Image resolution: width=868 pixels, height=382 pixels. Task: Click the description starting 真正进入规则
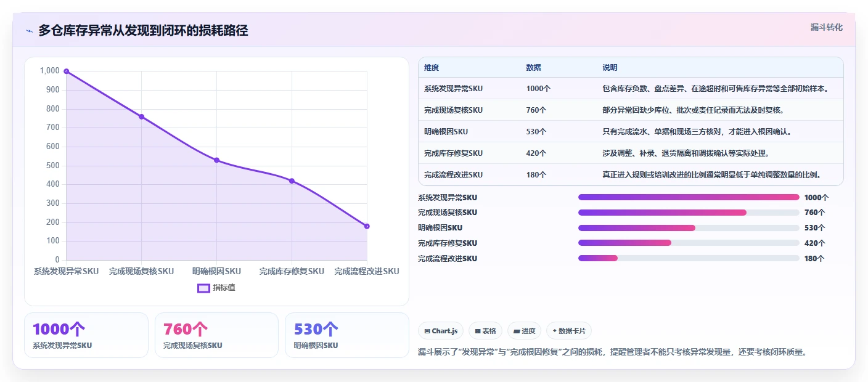point(711,175)
